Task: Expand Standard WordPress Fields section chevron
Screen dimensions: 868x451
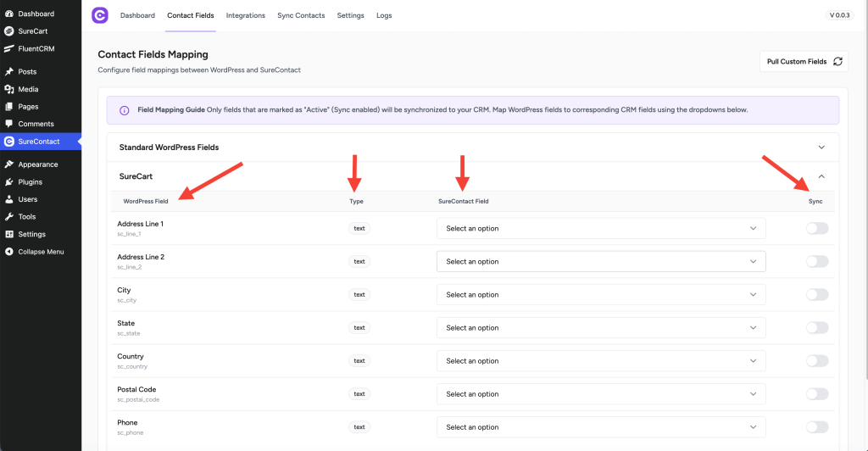Action: 821,148
